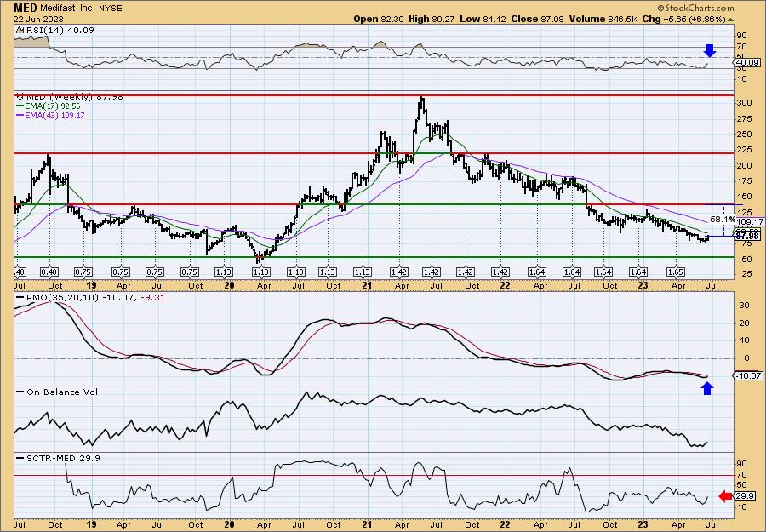
Task: Click the 29.9 SCTR tag on right axis
Action: [x=745, y=496]
